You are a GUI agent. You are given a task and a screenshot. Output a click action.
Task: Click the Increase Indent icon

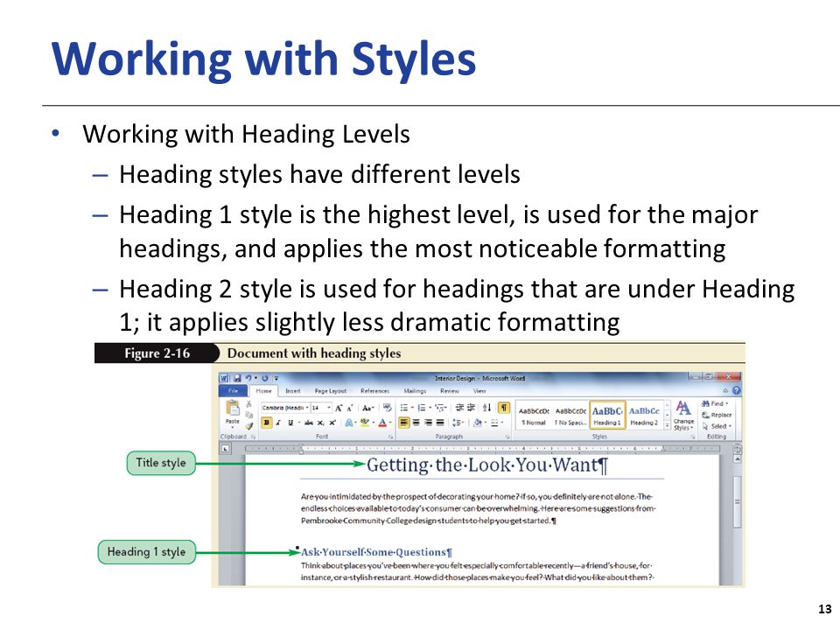[x=471, y=409]
